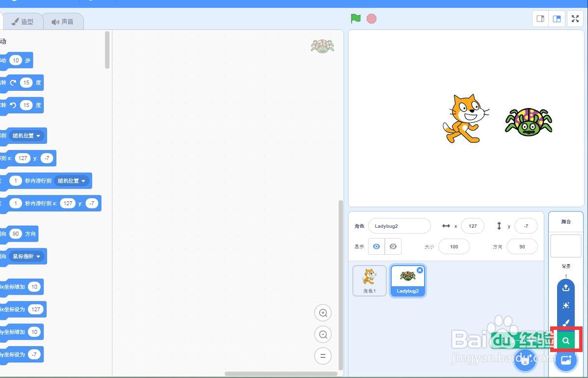The height and width of the screenshot is (378, 588).
Task: Edit the sprite size field 100
Action: tap(454, 246)
